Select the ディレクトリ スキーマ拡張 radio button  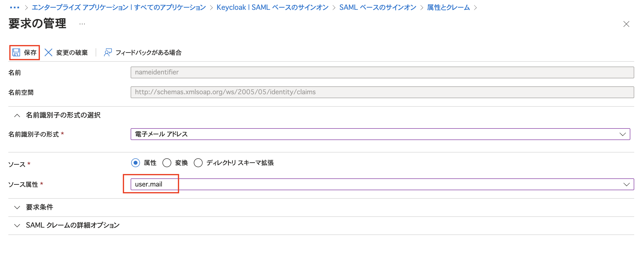pyautogui.click(x=198, y=163)
